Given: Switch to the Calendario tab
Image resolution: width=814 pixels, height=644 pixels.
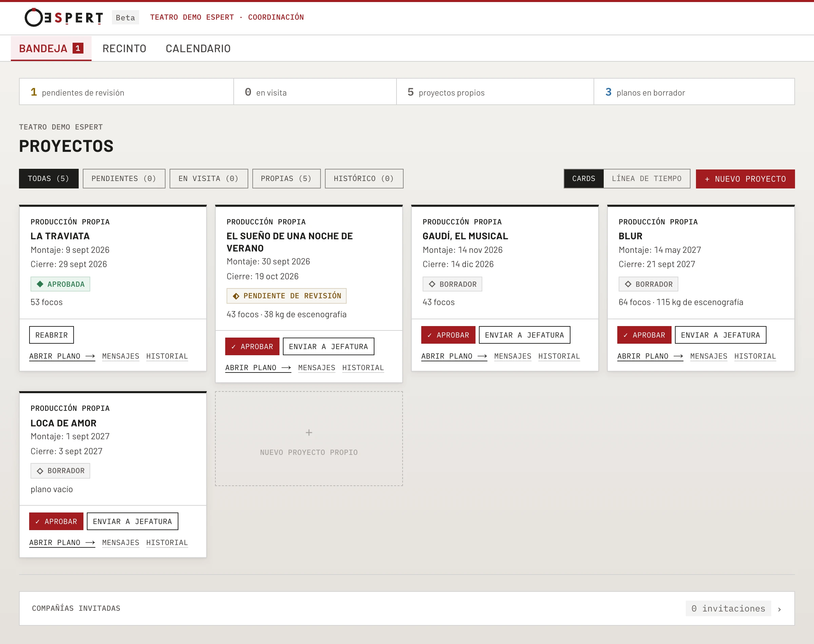Looking at the screenshot, I should [x=198, y=48].
